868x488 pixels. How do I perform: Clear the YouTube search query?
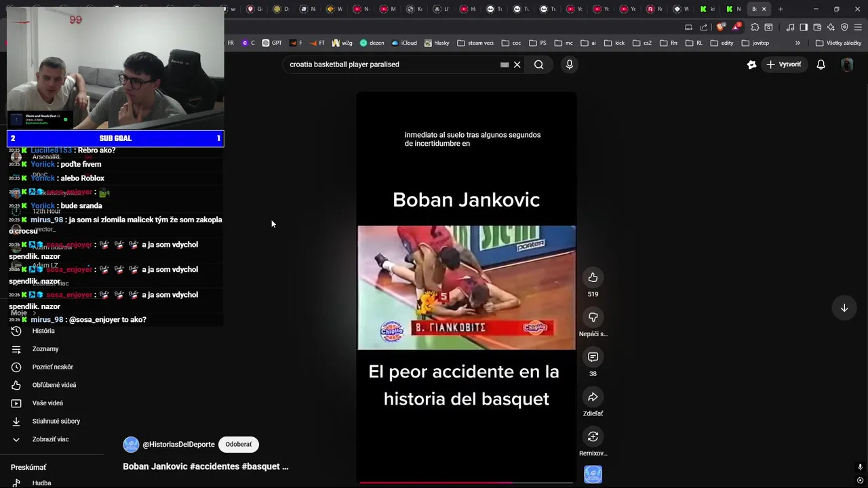[517, 64]
